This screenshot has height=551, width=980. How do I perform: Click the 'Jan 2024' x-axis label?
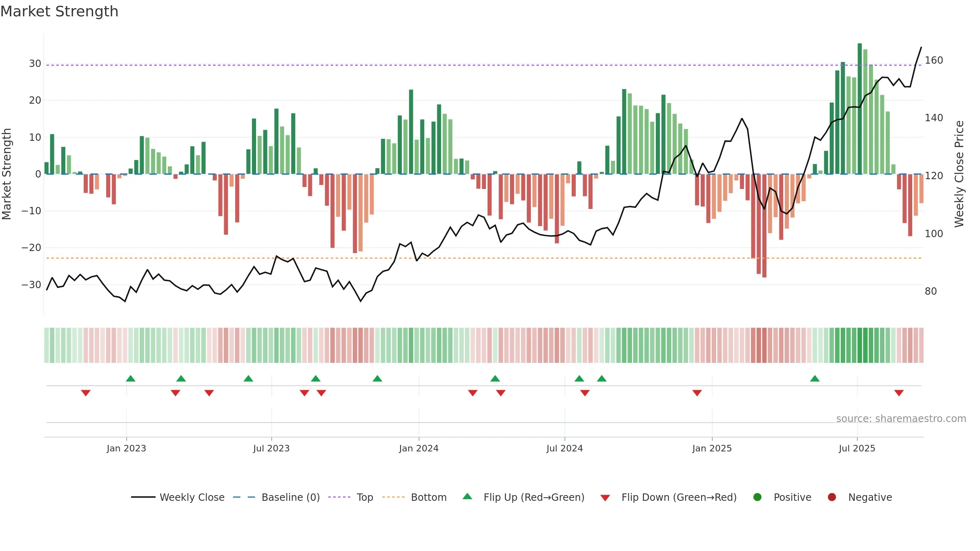point(419,449)
